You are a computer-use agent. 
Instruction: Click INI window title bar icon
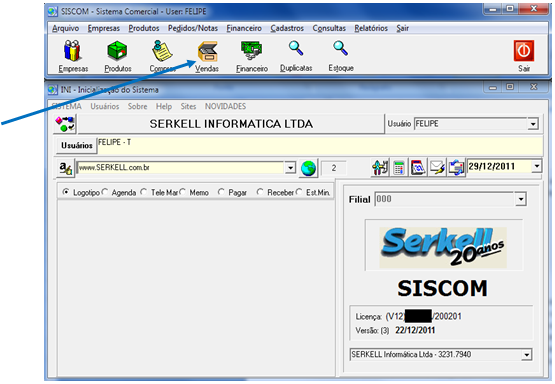[52, 90]
